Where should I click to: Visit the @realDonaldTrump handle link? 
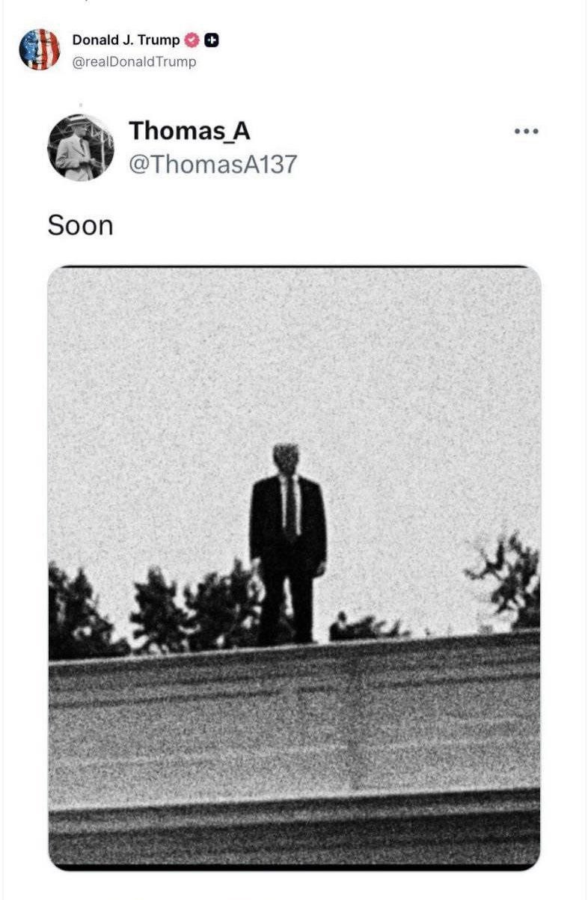(134, 61)
